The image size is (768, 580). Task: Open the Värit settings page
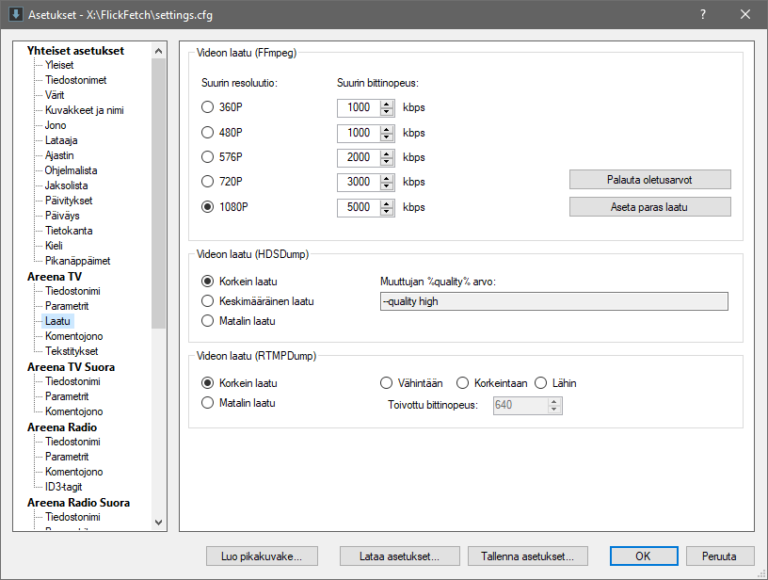(x=56, y=95)
